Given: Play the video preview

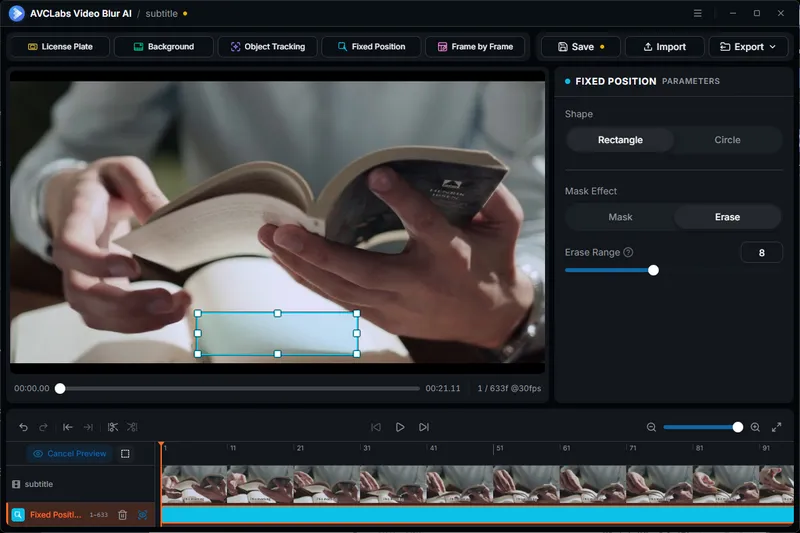Looking at the screenshot, I should point(400,427).
